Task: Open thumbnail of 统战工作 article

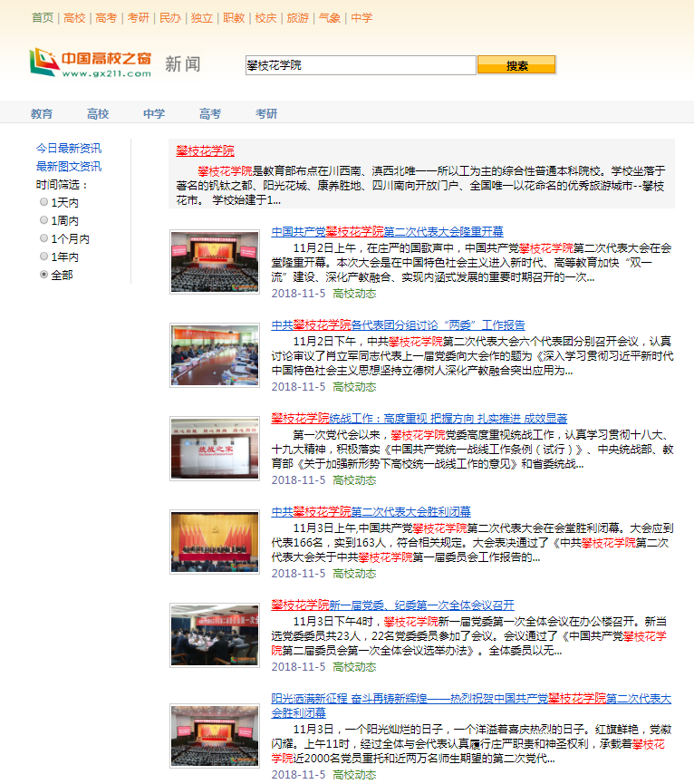Action: coord(215,449)
